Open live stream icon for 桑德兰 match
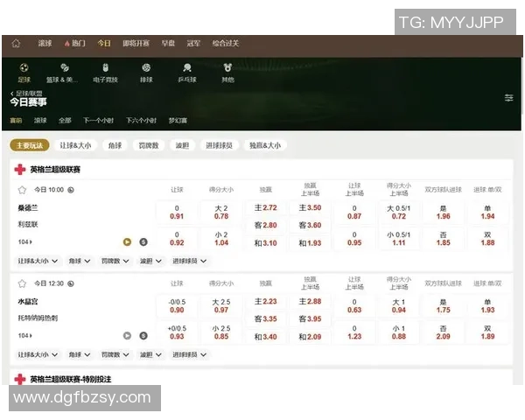The image size is (525, 420). click(127, 241)
